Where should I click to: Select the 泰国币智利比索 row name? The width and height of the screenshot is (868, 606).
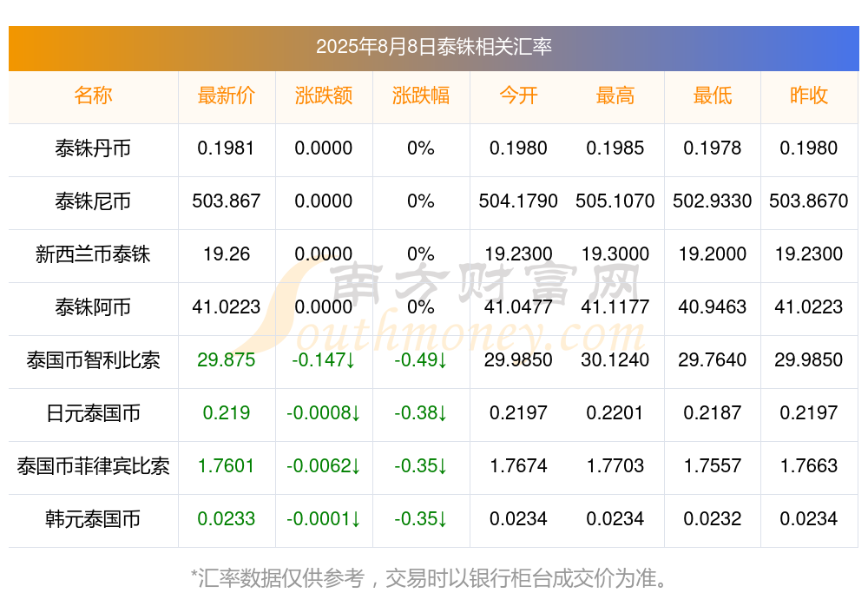pos(93,360)
